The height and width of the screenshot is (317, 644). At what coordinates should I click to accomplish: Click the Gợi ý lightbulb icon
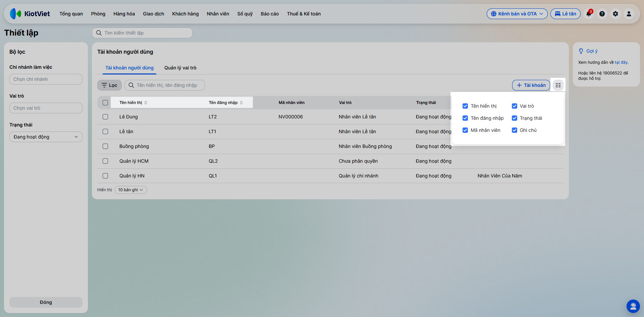[581, 51]
